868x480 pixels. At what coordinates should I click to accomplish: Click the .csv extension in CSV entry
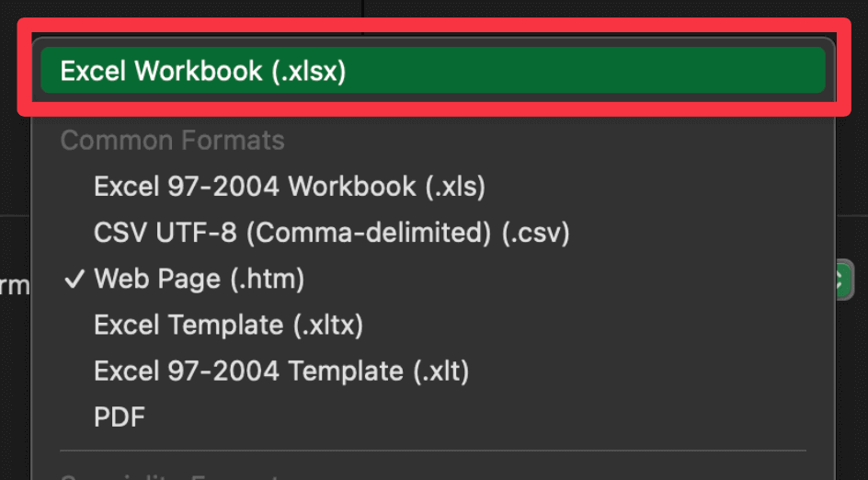coord(536,233)
